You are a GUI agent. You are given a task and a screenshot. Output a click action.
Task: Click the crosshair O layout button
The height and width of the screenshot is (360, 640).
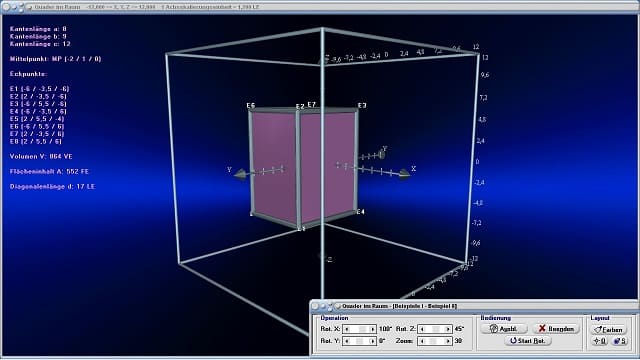coord(599,341)
